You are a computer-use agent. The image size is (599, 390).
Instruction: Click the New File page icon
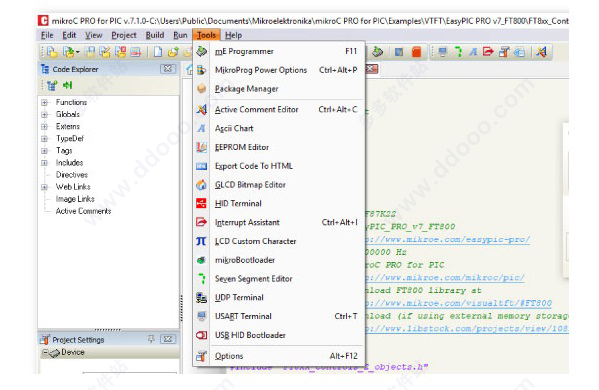[x=158, y=52]
